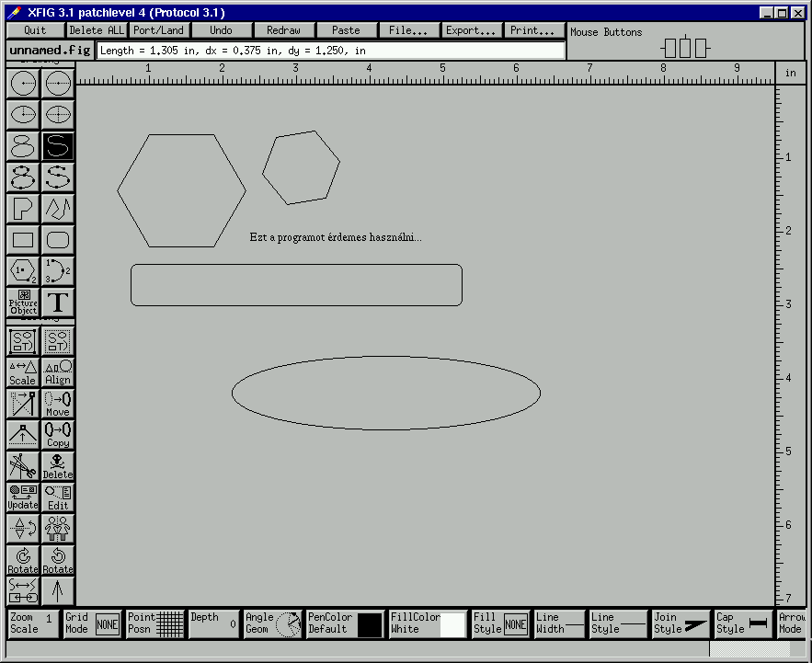Screen dimensions: 812x663
Task: Click the Copy objects tool
Action: click(x=58, y=435)
